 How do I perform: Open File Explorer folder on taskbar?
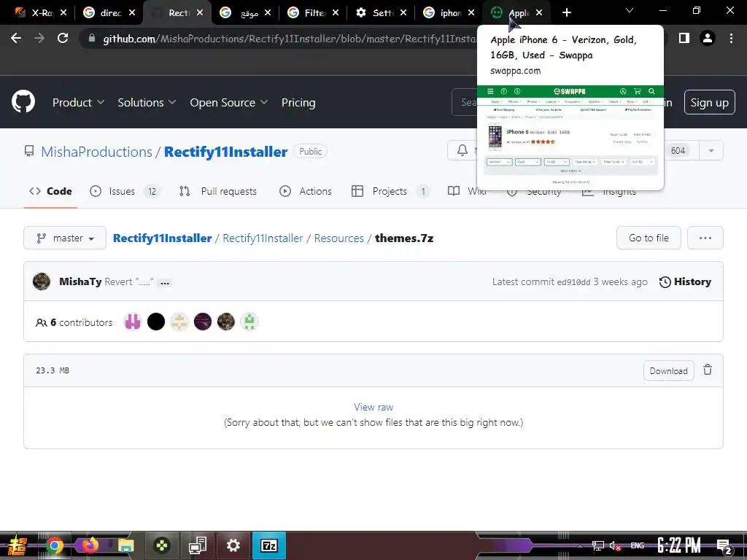125,545
